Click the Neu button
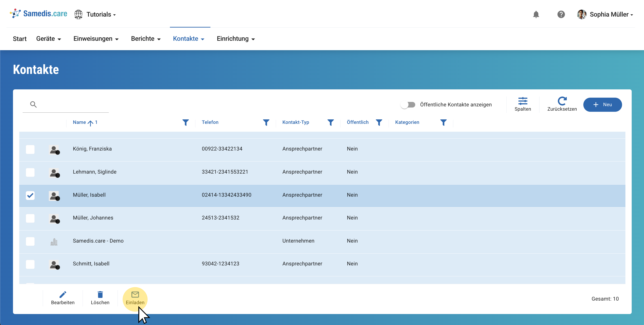 tap(602, 105)
